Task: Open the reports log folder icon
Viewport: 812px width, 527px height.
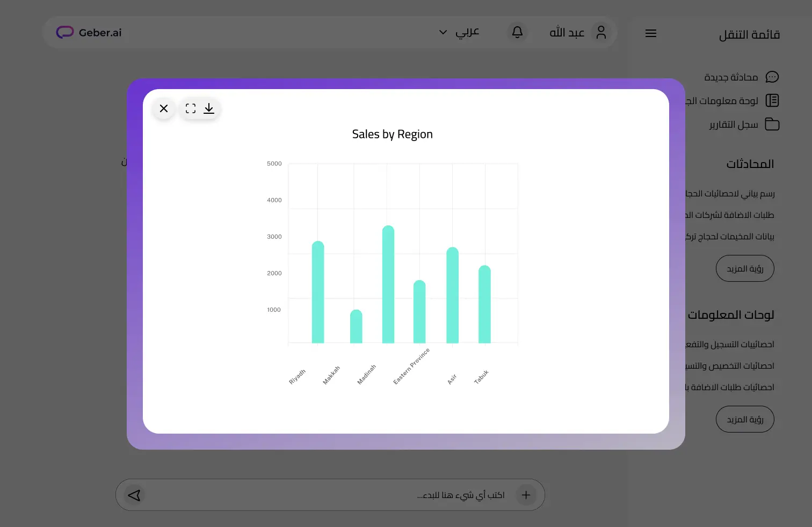Action: click(772, 124)
